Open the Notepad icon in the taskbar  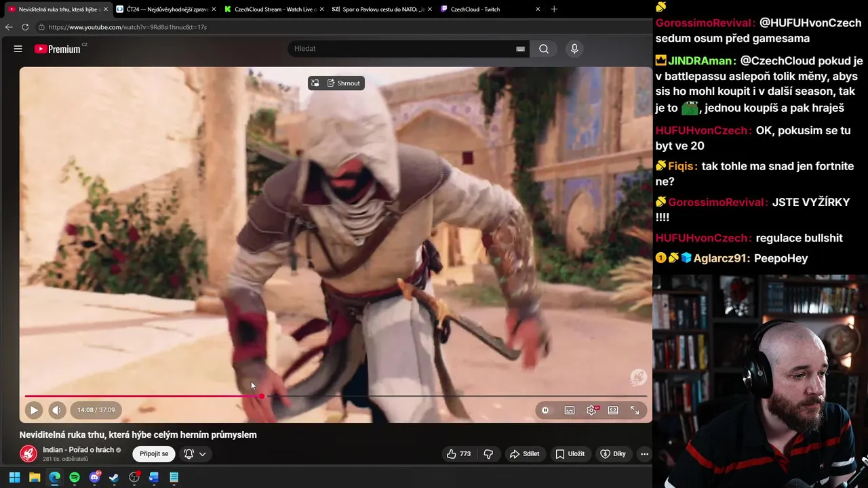pyautogui.click(x=174, y=477)
